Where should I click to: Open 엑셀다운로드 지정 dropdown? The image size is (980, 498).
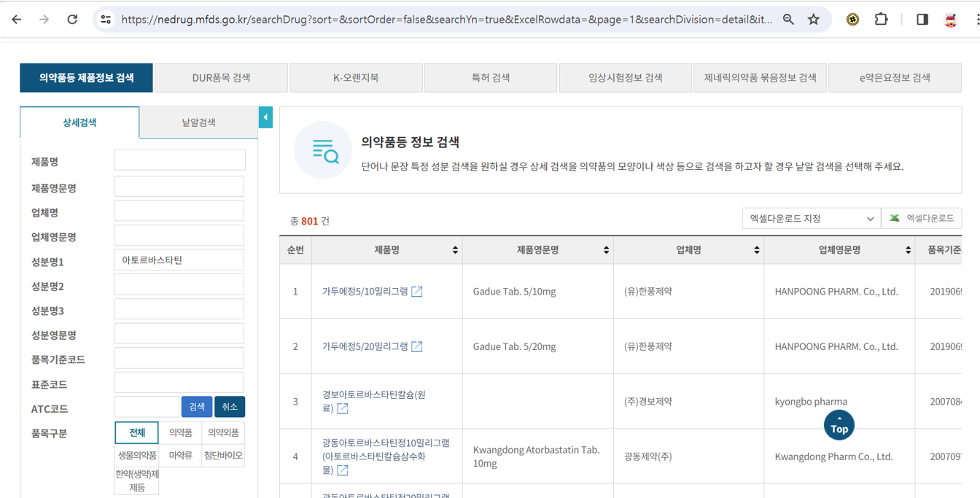pyautogui.click(x=812, y=218)
